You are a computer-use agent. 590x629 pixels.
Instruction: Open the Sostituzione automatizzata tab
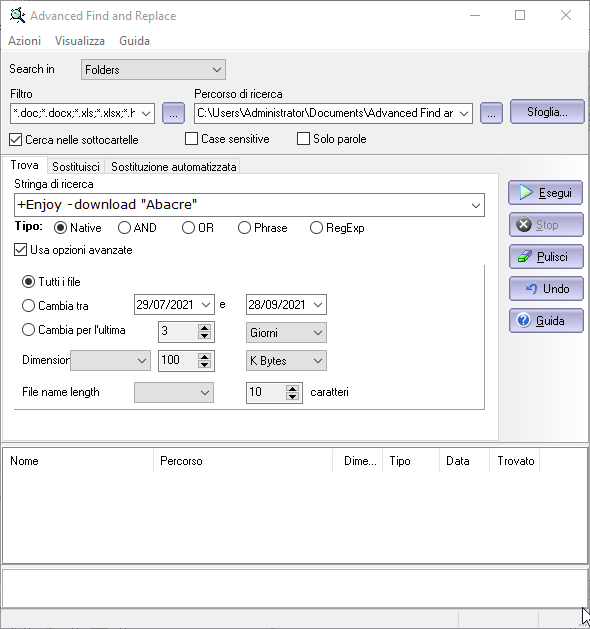coord(174,166)
